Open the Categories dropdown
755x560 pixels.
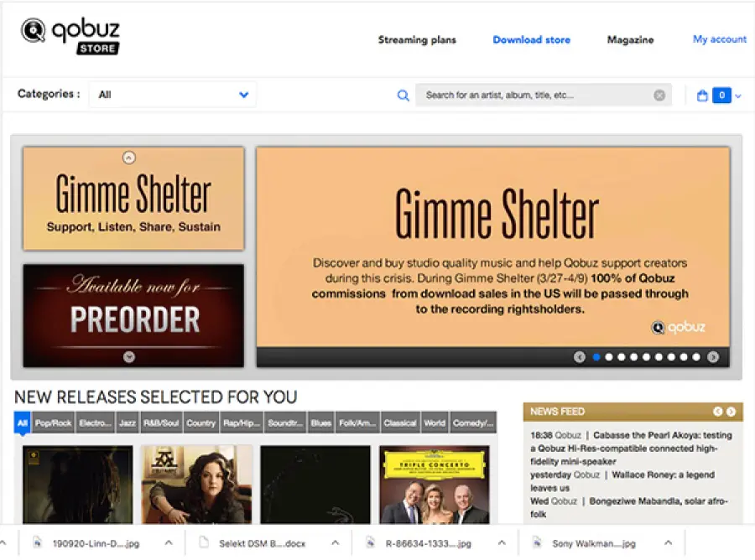coord(173,95)
